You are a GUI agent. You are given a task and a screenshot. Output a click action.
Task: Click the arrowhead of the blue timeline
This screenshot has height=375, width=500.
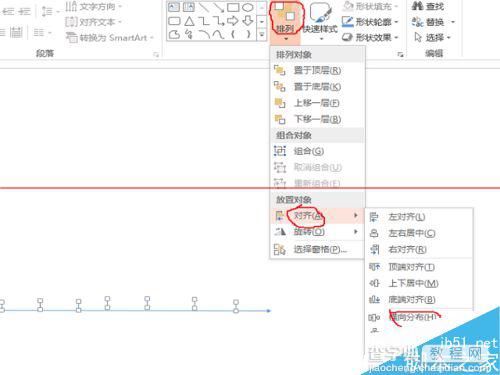point(269,311)
